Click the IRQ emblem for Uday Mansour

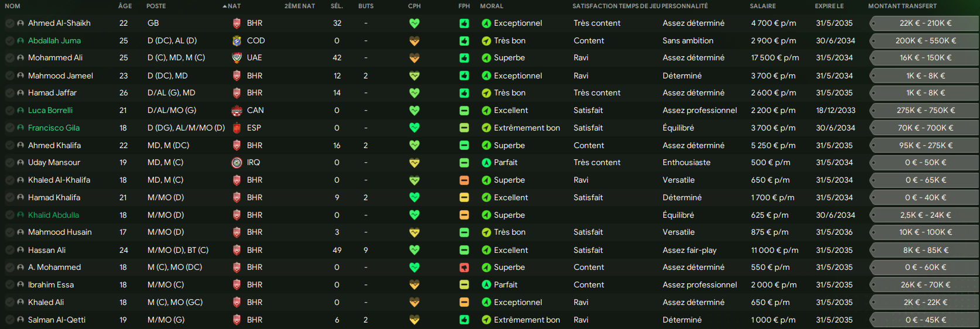coord(237,163)
